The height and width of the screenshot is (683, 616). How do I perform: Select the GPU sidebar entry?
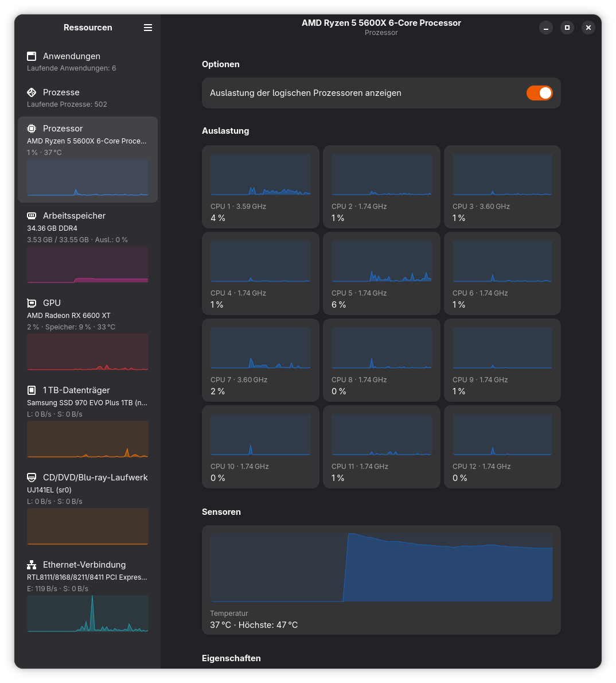point(88,333)
